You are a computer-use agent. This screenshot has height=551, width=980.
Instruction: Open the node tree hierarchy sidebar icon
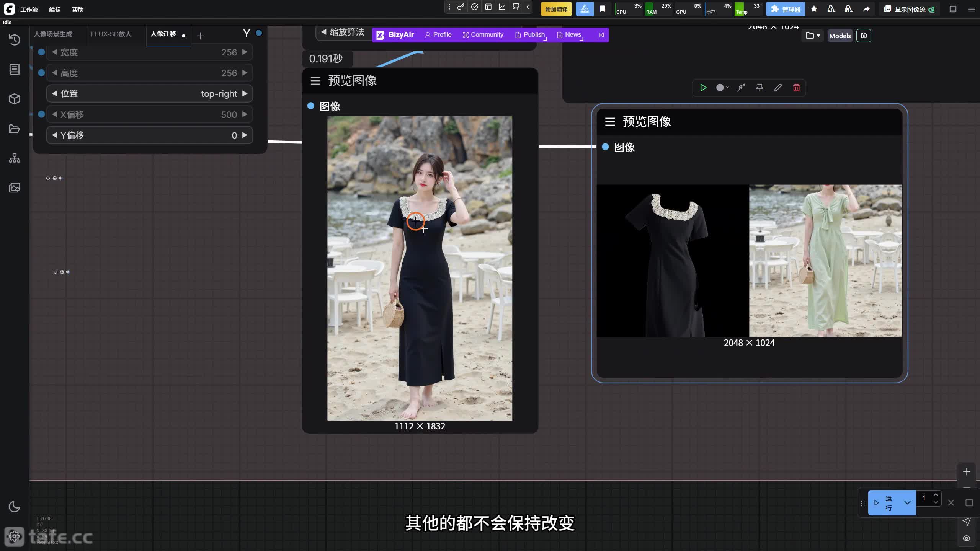pyautogui.click(x=15, y=158)
